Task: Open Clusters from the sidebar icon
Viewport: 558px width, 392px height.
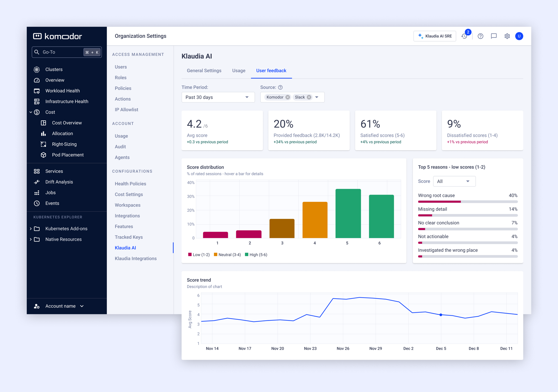Action: point(37,69)
